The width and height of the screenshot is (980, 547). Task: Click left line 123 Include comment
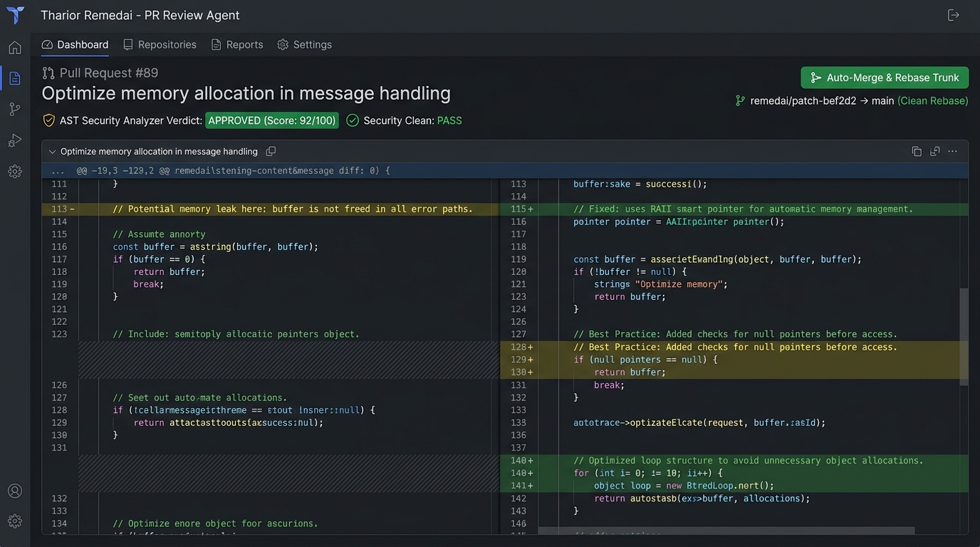tap(236, 334)
